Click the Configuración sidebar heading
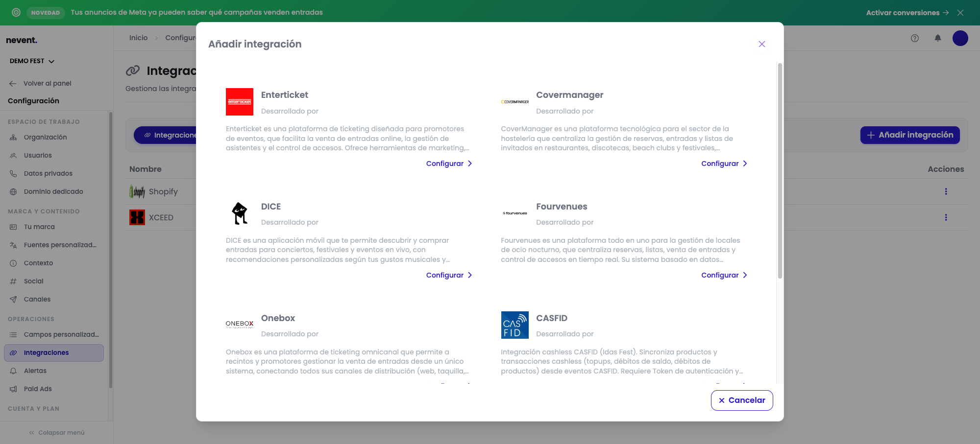Image resolution: width=980 pixels, height=444 pixels. (33, 101)
